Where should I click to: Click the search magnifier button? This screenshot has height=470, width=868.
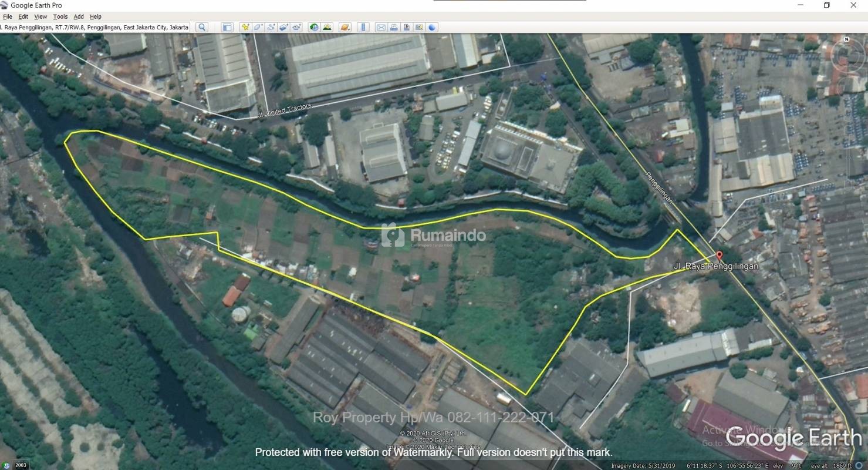[x=202, y=27]
